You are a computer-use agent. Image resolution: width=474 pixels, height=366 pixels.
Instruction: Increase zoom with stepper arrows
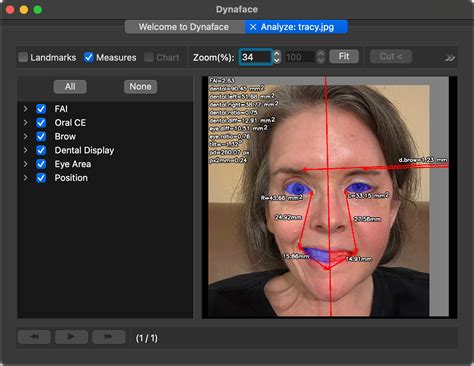277,54
